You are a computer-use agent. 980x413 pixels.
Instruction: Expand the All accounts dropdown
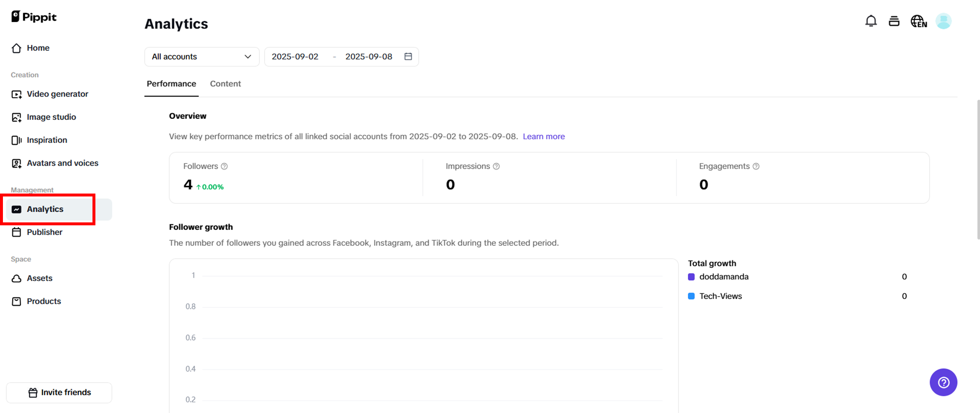coord(202,57)
